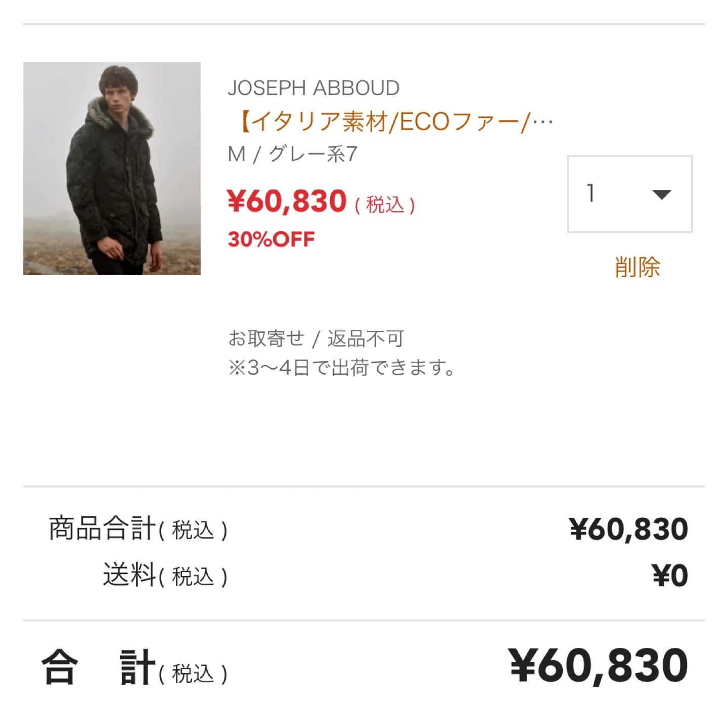Screen dimensions: 728x708
Task: Click the お取寄せ / 返品不可 notice
Action: (x=316, y=338)
